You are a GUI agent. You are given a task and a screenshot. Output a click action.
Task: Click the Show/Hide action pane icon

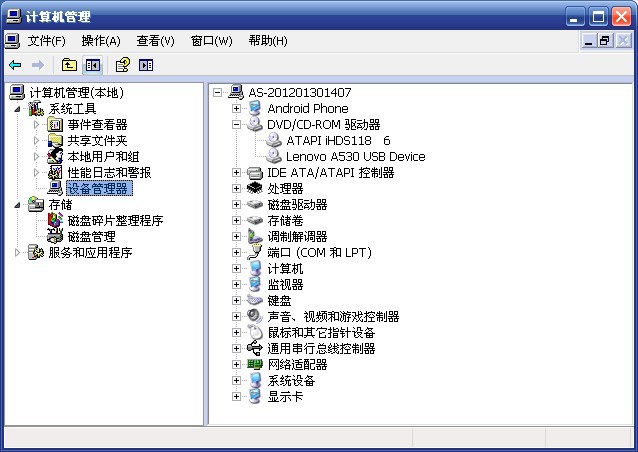tap(146, 65)
